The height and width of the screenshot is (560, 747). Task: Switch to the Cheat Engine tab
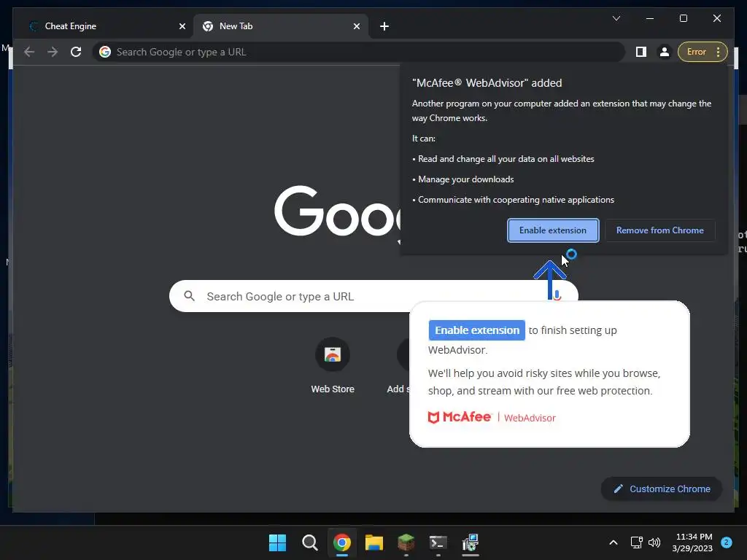pos(107,26)
